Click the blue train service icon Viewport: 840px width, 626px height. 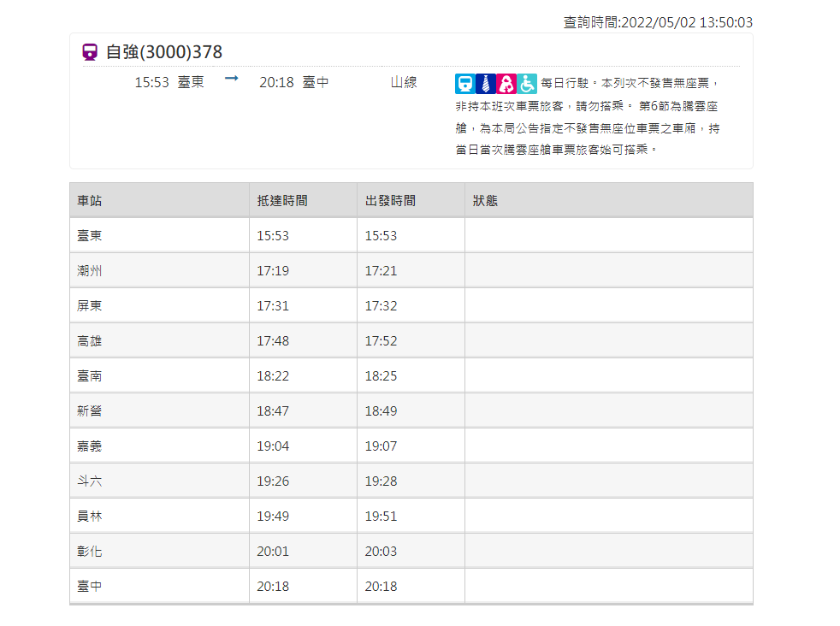coord(465,84)
